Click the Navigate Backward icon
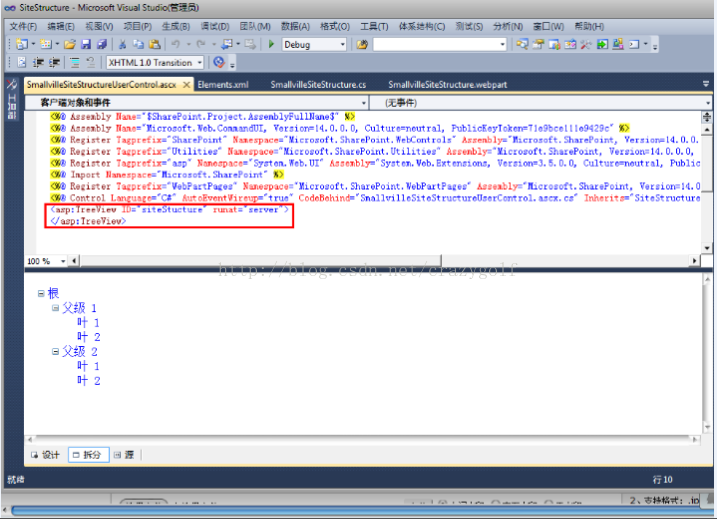Image resolution: width=717 pixels, height=519 pixels. tap(227, 44)
